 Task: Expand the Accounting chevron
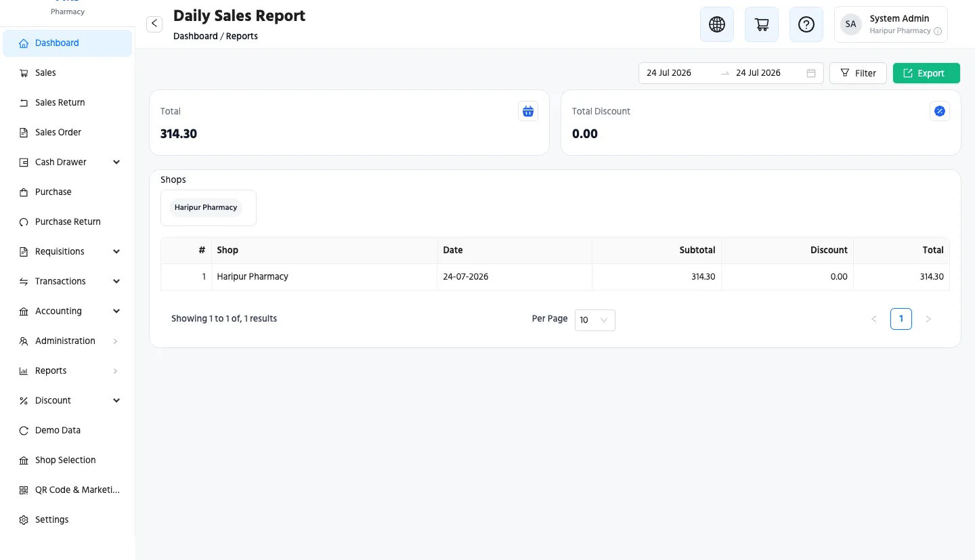coord(116,311)
